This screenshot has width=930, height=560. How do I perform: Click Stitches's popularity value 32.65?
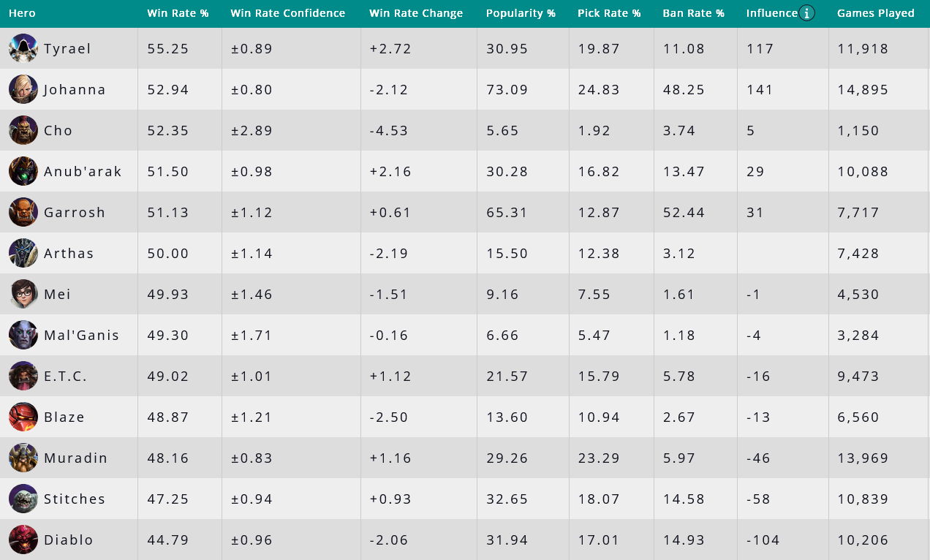click(507, 499)
